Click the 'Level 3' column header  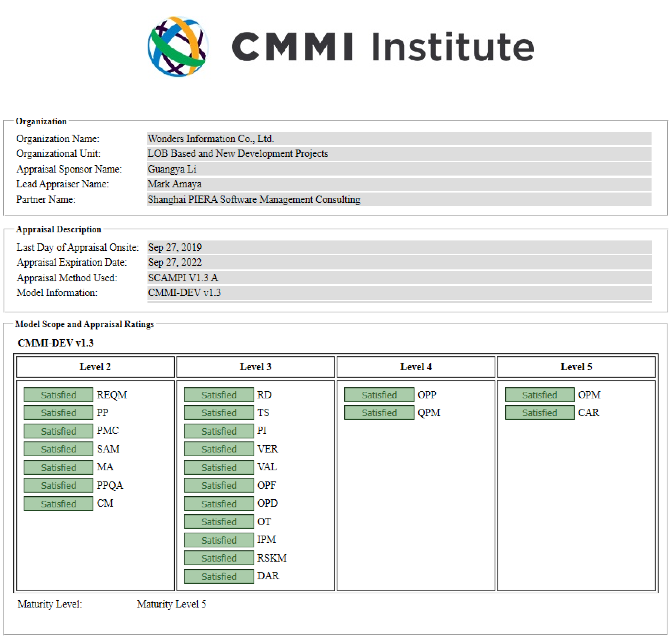pos(255,367)
